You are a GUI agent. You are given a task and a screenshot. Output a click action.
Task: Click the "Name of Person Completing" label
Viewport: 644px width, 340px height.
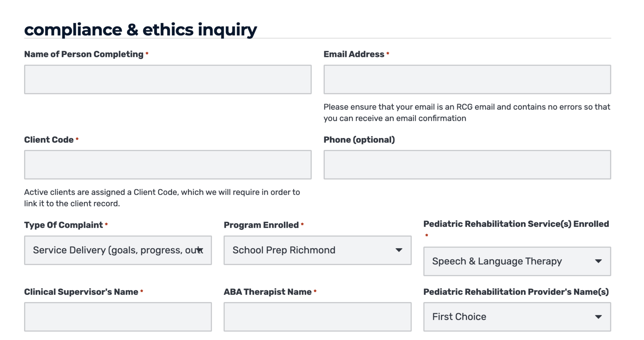pos(84,54)
